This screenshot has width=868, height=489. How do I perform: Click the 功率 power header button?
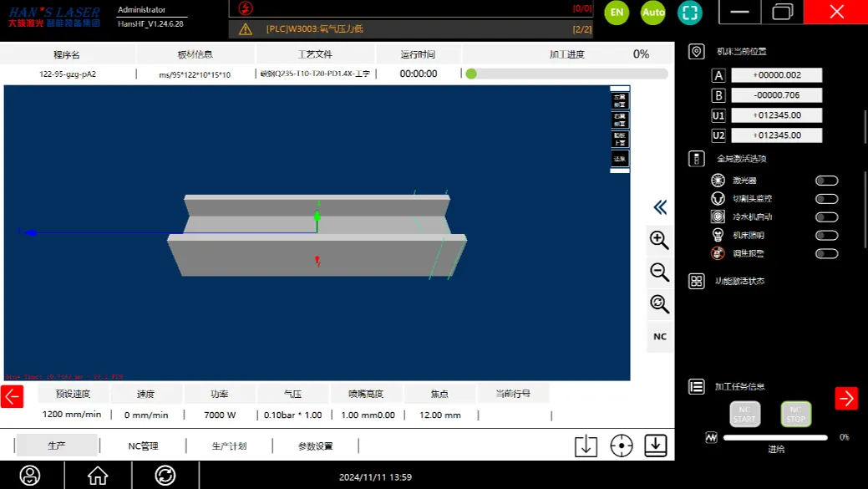coord(220,394)
